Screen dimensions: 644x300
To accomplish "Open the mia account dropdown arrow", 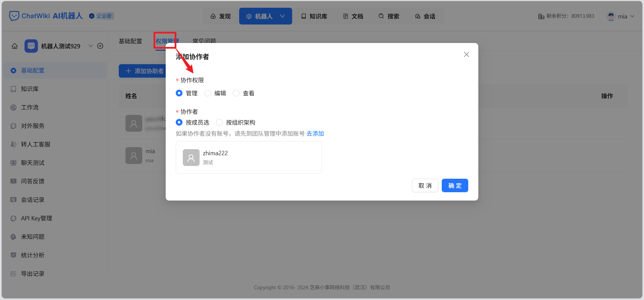I will click(632, 16).
